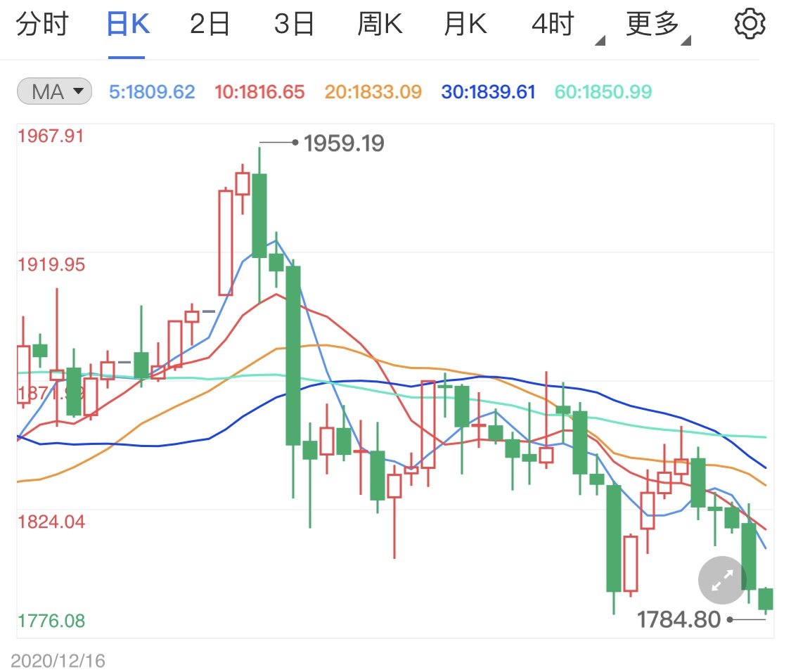Click the currently active 日K tab
Screen dimensions: 791x672
tap(127, 22)
